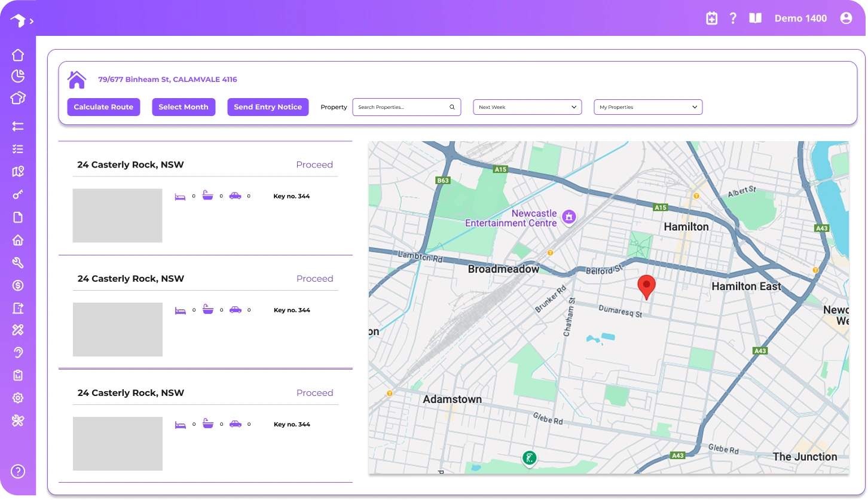
Task: Click the map pin sidebar icon
Action: tap(18, 172)
